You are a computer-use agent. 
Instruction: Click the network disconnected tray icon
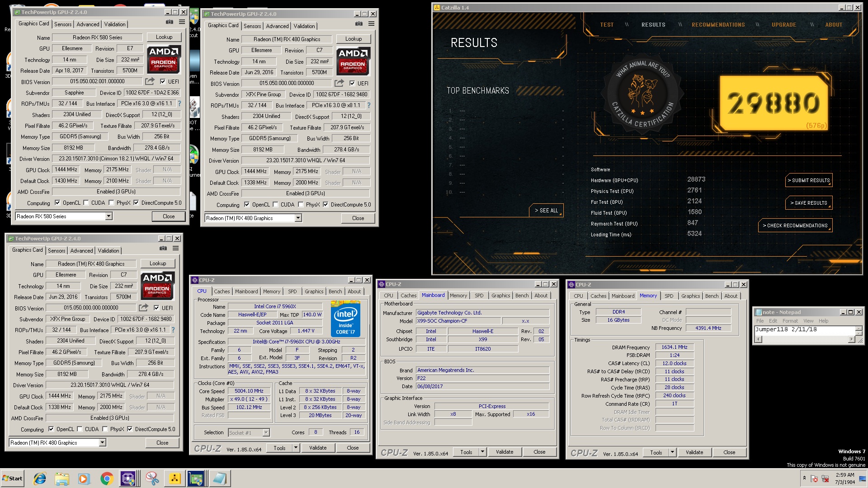825,479
